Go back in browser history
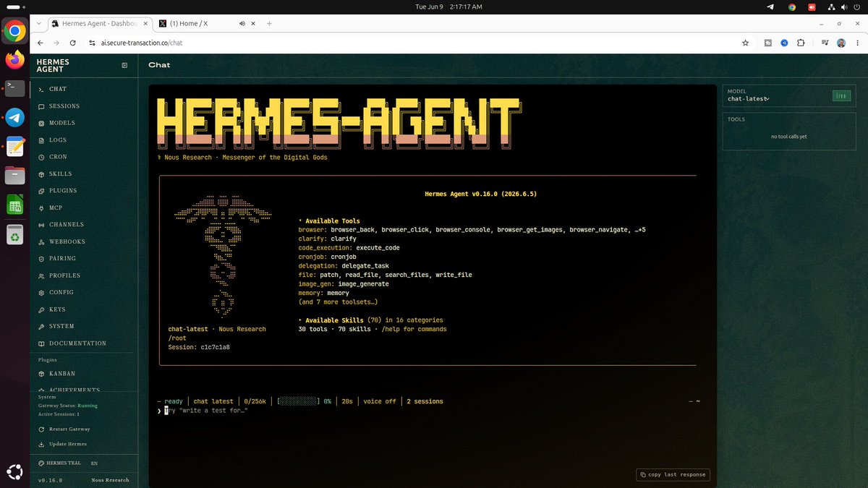This screenshot has width=868, height=488. 41,43
